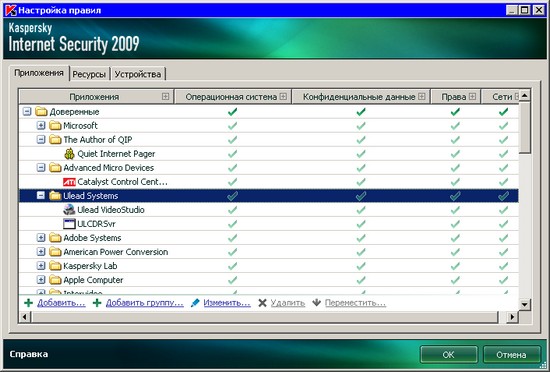Toggle ULCDRSvr networks checkmark
This screenshot has height=372, width=550.
(x=503, y=224)
